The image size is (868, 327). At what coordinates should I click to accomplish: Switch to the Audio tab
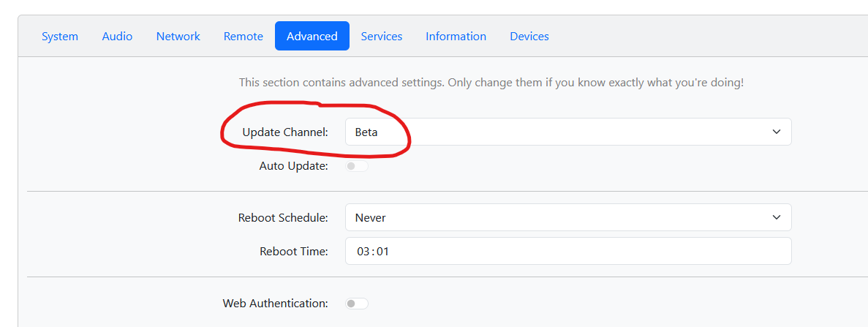(117, 36)
